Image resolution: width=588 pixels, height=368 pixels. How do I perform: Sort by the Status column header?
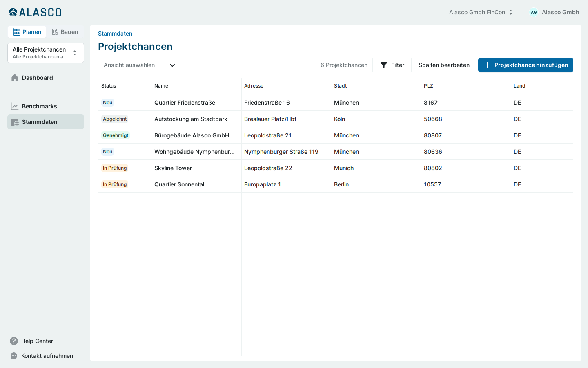click(x=109, y=86)
